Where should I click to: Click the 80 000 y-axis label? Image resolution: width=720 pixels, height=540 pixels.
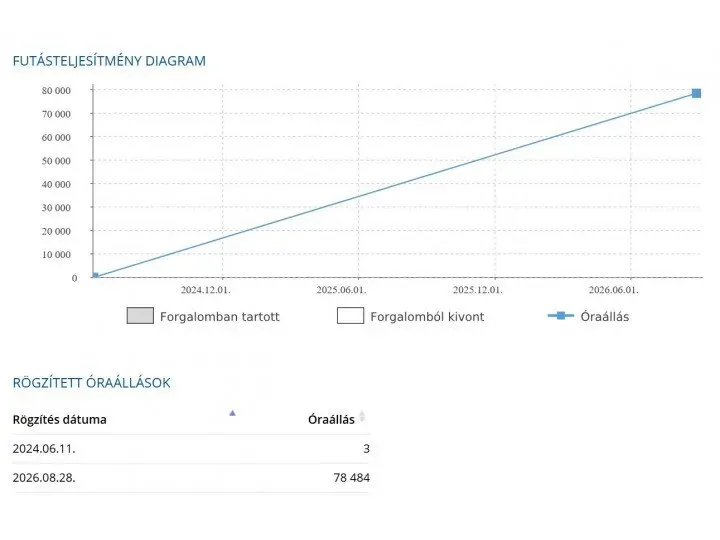56,90
